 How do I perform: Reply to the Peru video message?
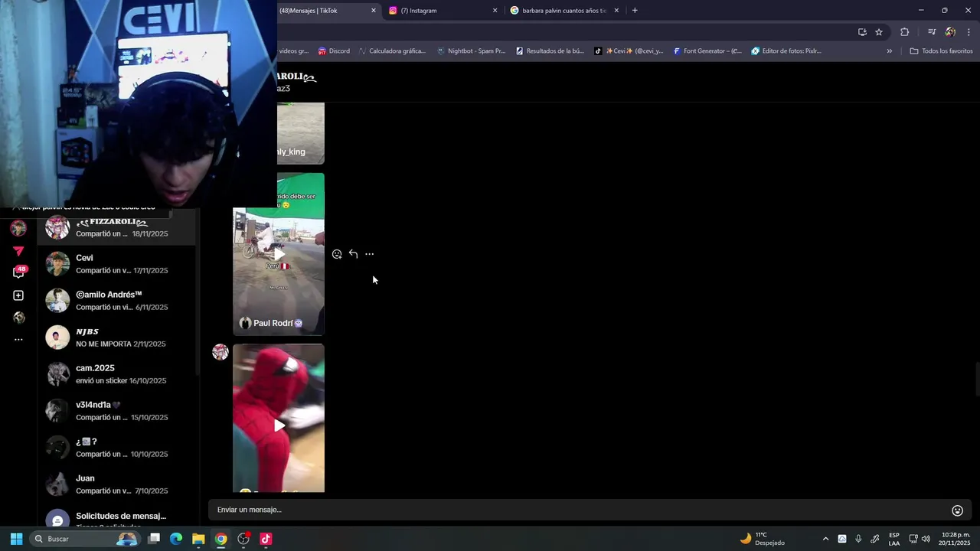(x=353, y=254)
